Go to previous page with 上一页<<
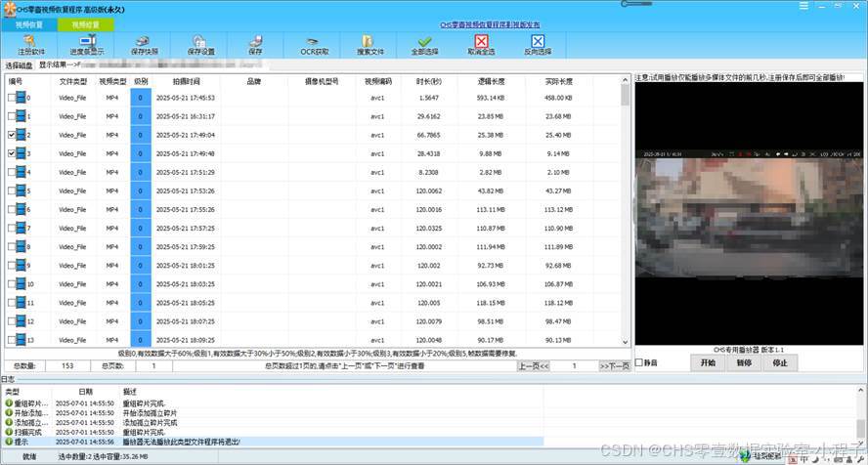The height and width of the screenshot is (465, 868). (x=534, y=366)
